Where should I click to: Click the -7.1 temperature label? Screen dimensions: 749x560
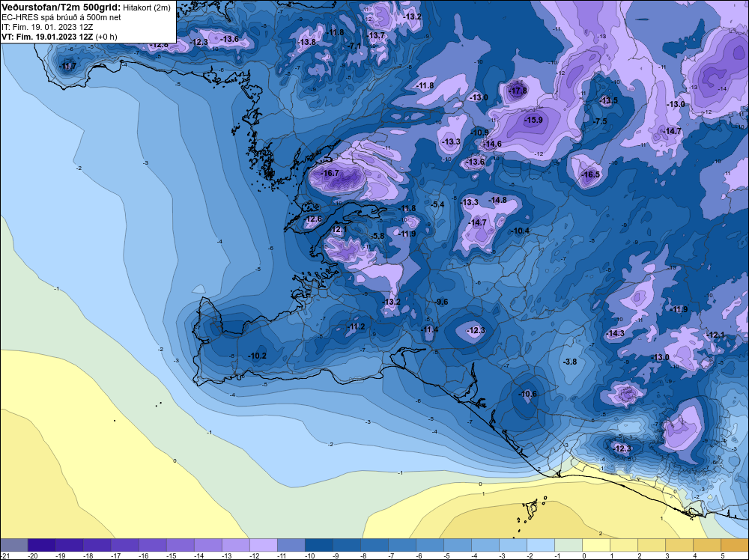(x=354, y=46)
